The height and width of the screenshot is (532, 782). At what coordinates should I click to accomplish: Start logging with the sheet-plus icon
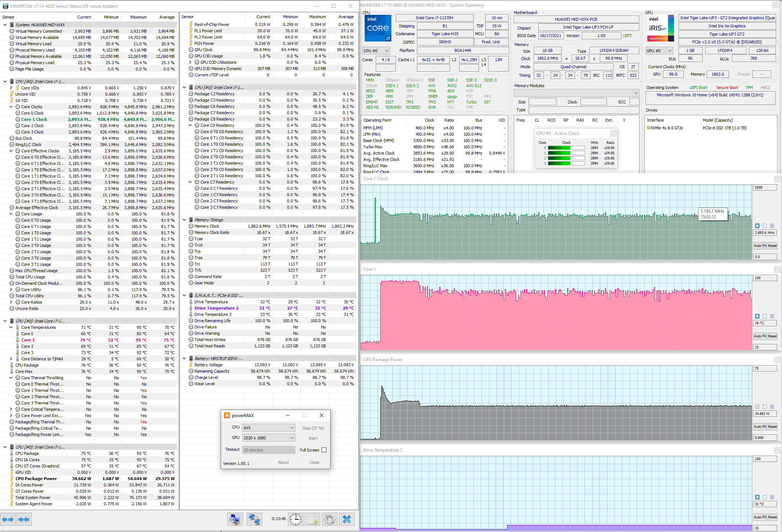(x=313, y=519)
